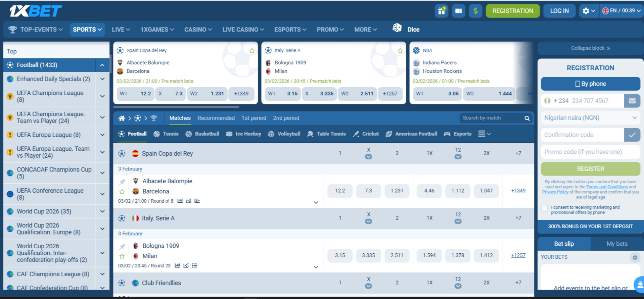Click the search magnifier icon
The height and width of the screenshot is (299, 644).
(527, 118)
